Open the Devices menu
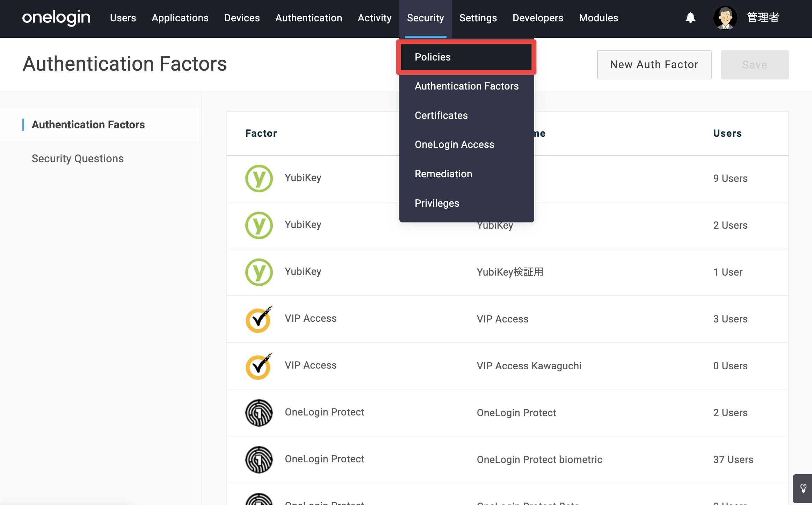812x505 pixels. (x=242, y=18)
